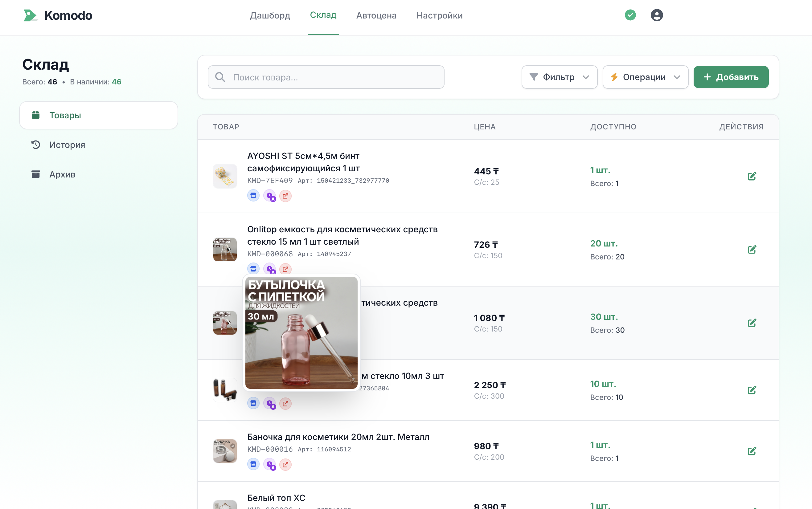Image resolution: width=812 pixels, height=509 pixels.
Task: Click the price 445 ₸
Action: 486,171
